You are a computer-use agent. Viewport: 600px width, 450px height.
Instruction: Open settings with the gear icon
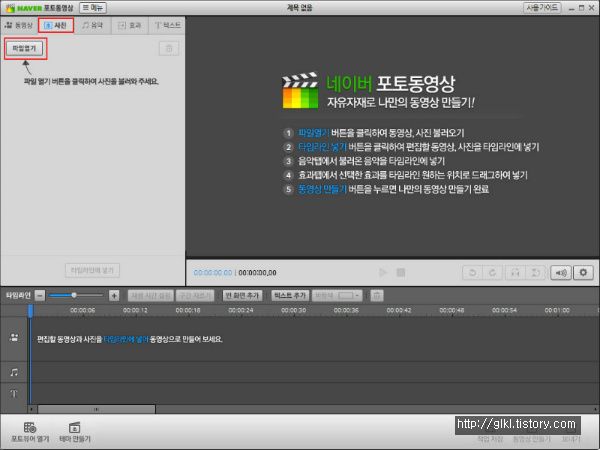click(583, 273)
